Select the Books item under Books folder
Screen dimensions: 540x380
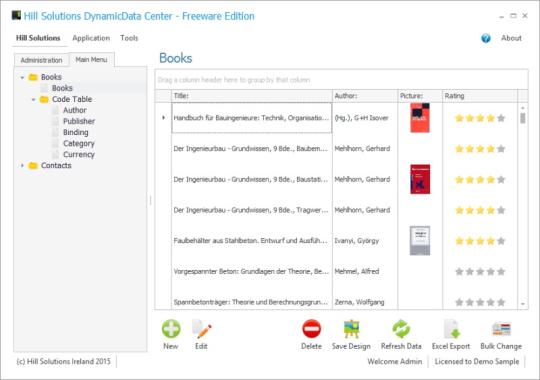point(62,88)
